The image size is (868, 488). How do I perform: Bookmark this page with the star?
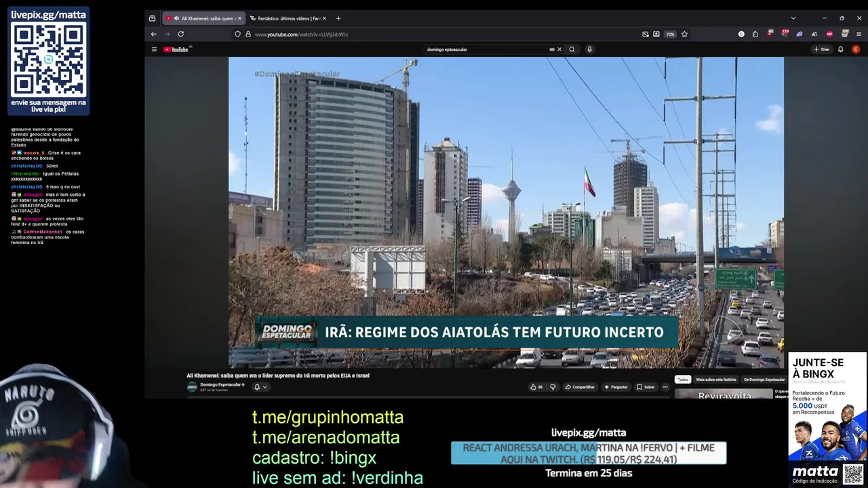coord(684,34)
